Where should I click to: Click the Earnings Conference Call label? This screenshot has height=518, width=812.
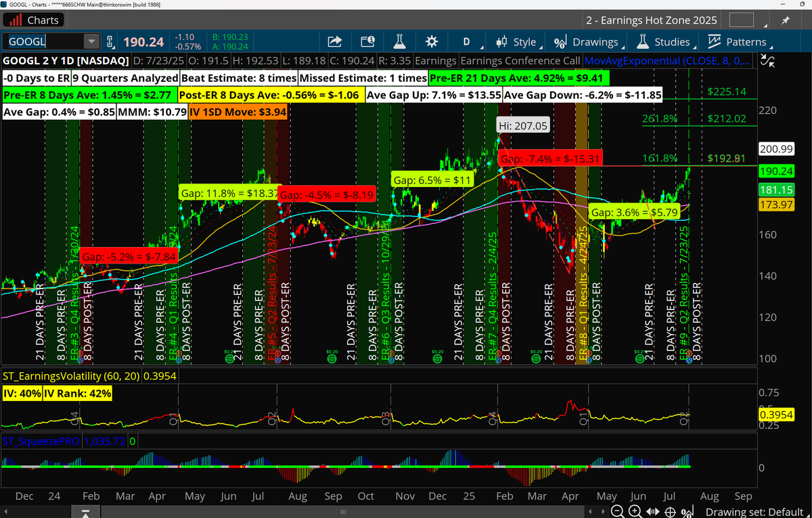(520, 61)
